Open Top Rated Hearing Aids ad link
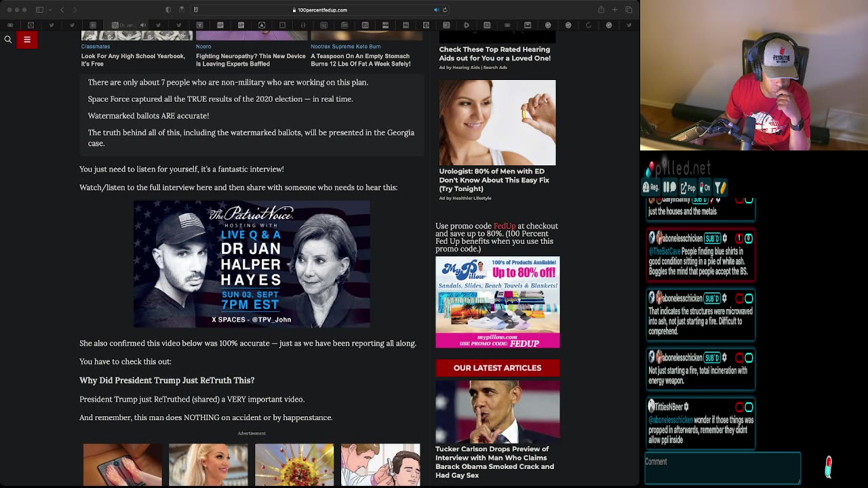 pos(494,54)
